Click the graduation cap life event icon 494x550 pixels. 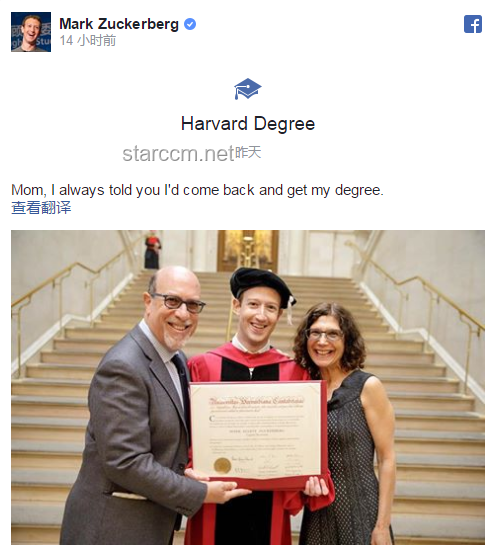click(248, 89)
